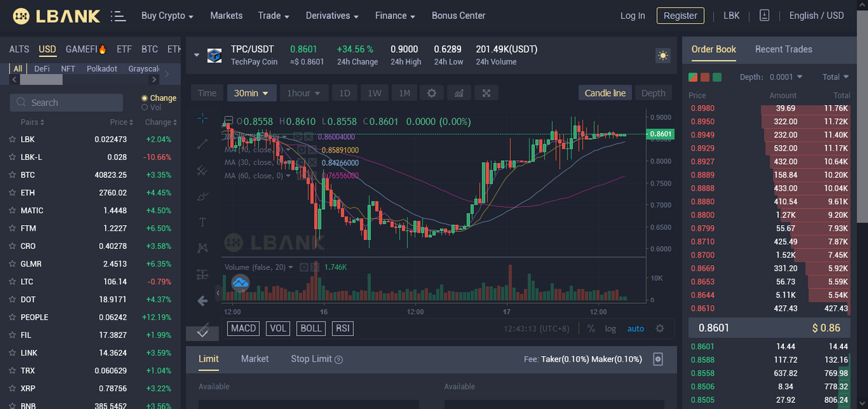Open the fullscreen expand chart icon
Viewport: 868px width, 409px height.
point(486,93)
